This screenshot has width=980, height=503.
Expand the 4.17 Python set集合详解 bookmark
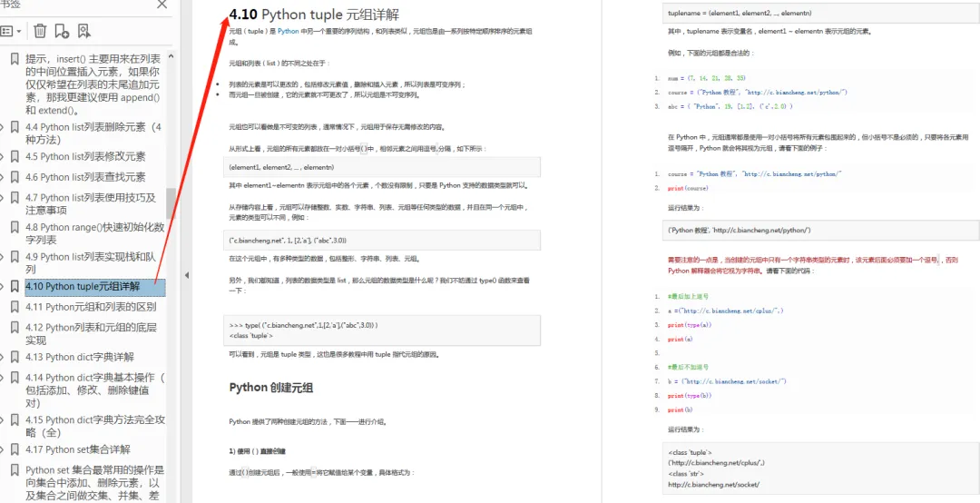click(x=2, y=449)
